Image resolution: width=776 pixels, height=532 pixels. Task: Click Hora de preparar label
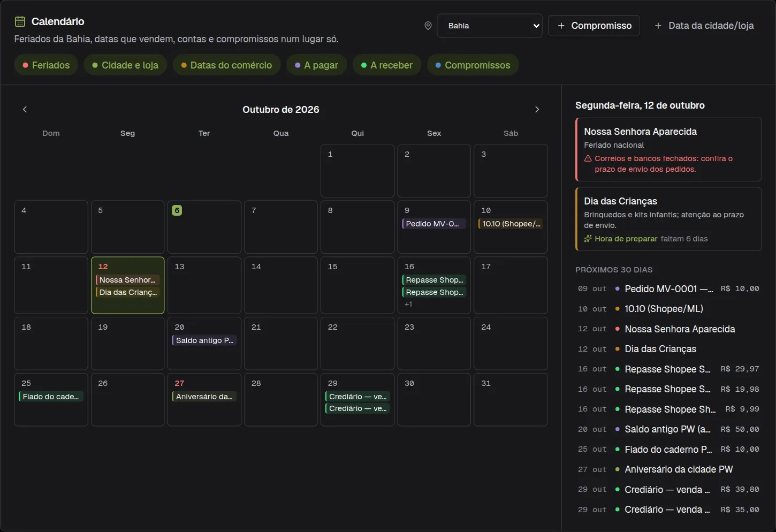pyautogui.click(x=626, y=239)
